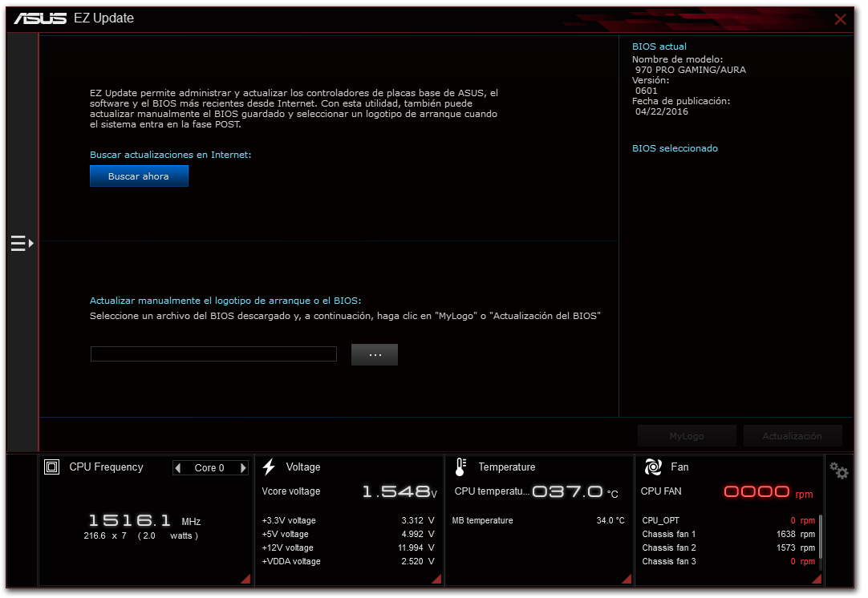The width and height of the screenshot is (868, 598).
Task: Click the BIOS file path field
Action: coord(213,354)
